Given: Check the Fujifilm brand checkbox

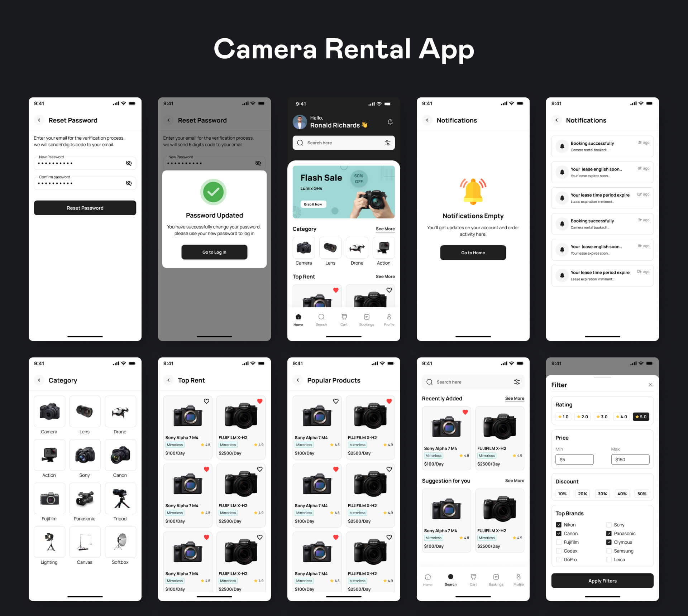Looking at the screenshot, I should [559, 542].
